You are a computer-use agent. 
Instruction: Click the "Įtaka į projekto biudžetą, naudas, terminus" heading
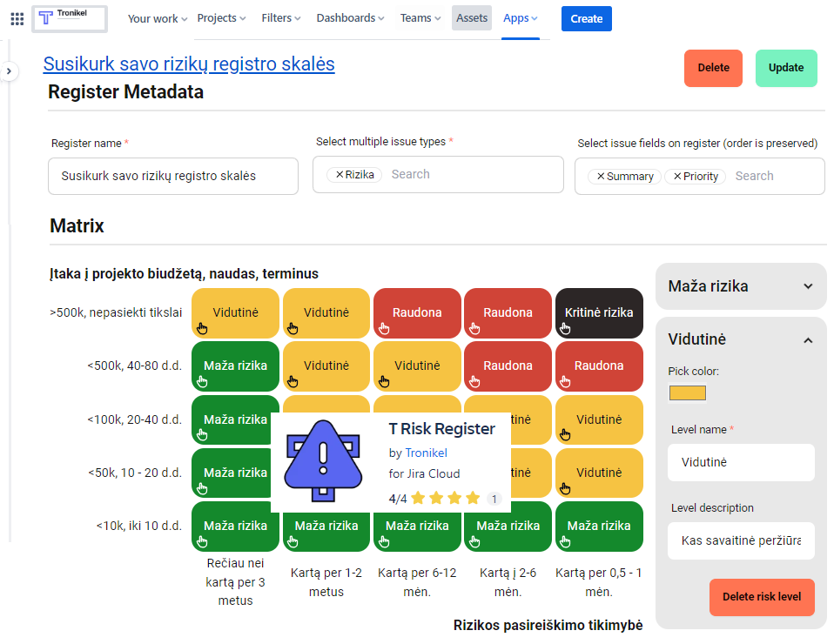click(x=184, y=274)
